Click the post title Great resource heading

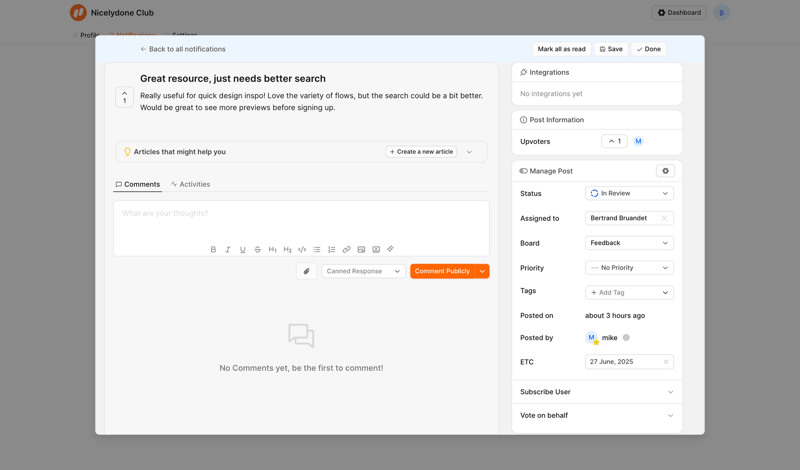coord(233,79)
